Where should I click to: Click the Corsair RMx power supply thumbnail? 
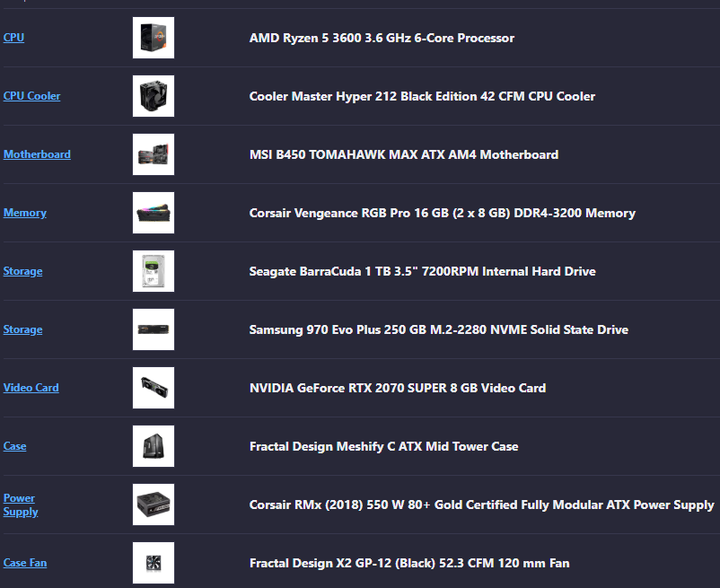(154, 504)
